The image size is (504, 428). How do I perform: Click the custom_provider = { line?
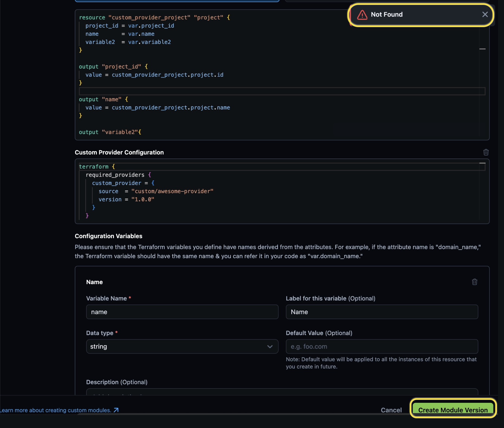tap(123, 183)
